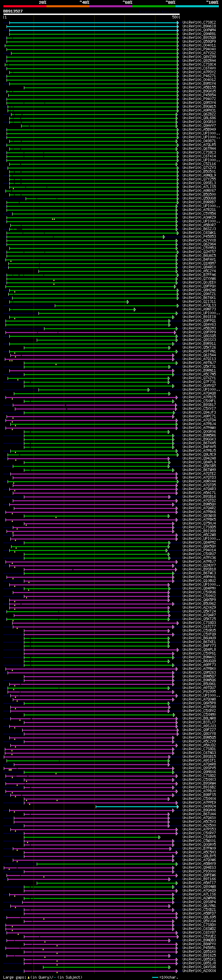Select hit label UniRef100_Q4VSU6
The image size is (222, 980).
199,967
